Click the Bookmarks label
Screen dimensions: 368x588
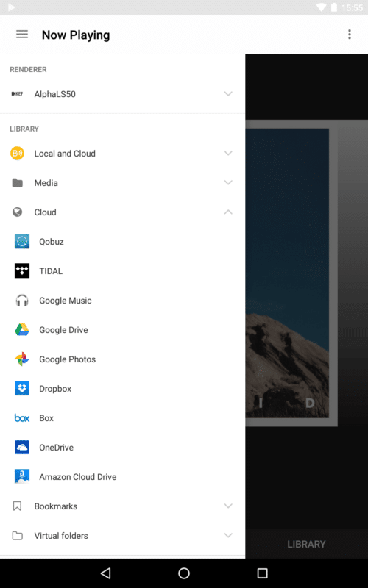(x=56, y=506)
